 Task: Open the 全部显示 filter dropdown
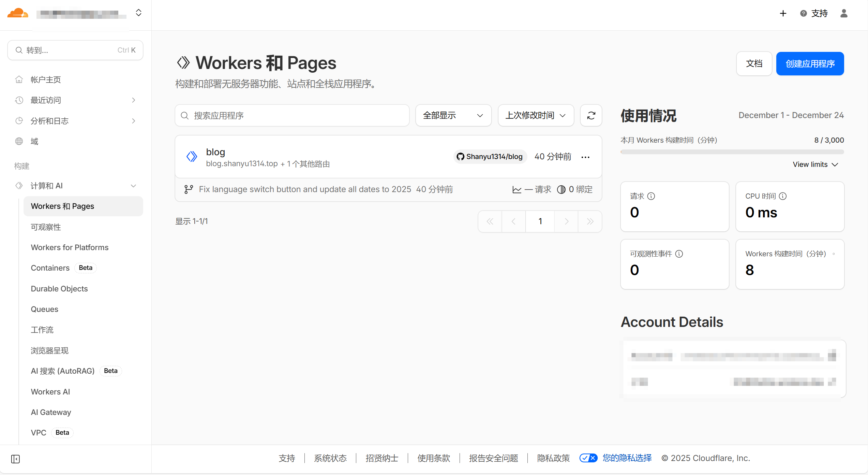point(453,115)
